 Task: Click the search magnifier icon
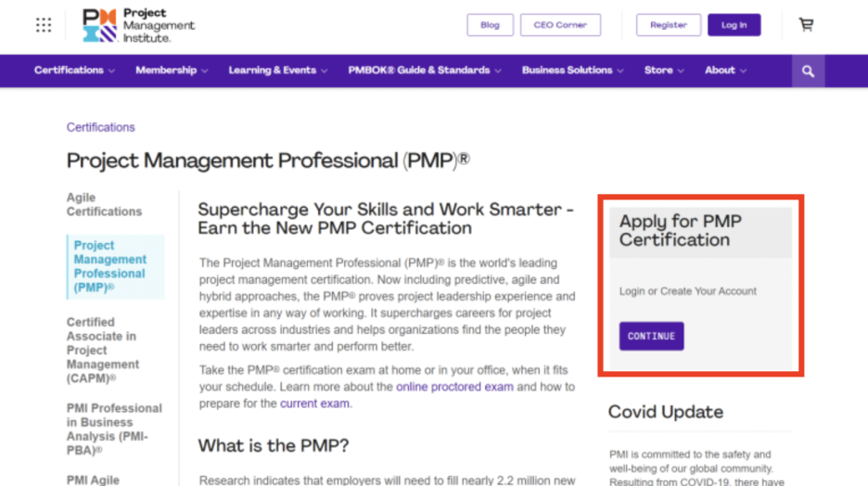coord(809,70)
